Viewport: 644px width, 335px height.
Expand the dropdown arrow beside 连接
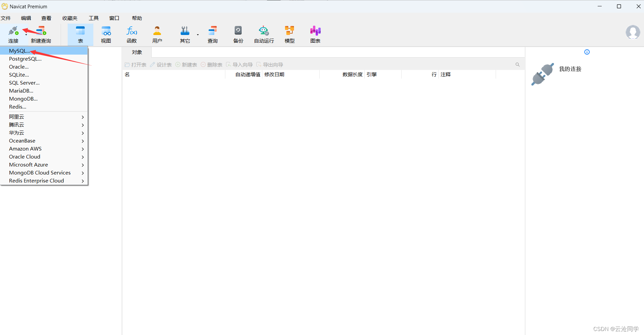pyautogui.click(x=26, y=35)
